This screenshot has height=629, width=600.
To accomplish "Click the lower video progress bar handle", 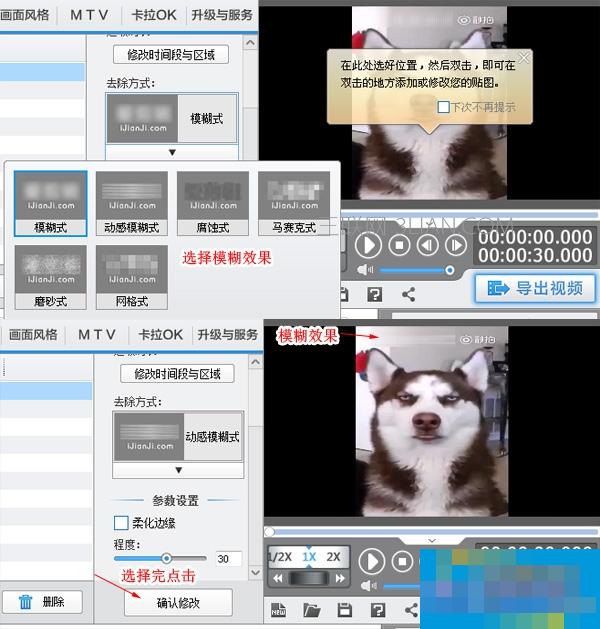I will [270, 532].
